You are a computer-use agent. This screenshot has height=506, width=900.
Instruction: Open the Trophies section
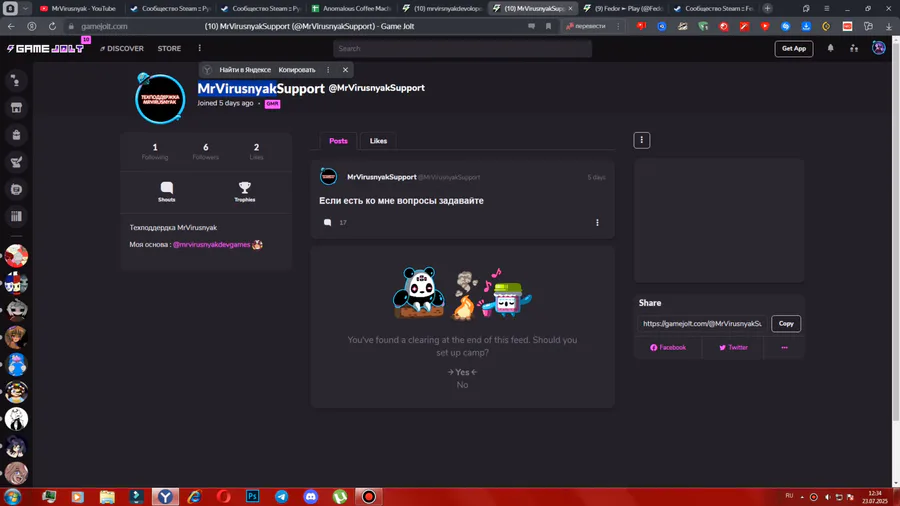click(245, 192)
